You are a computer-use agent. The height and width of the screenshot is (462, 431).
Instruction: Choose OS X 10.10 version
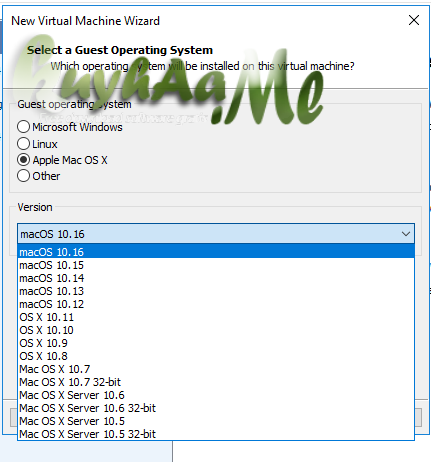click(x=216, y=330)
